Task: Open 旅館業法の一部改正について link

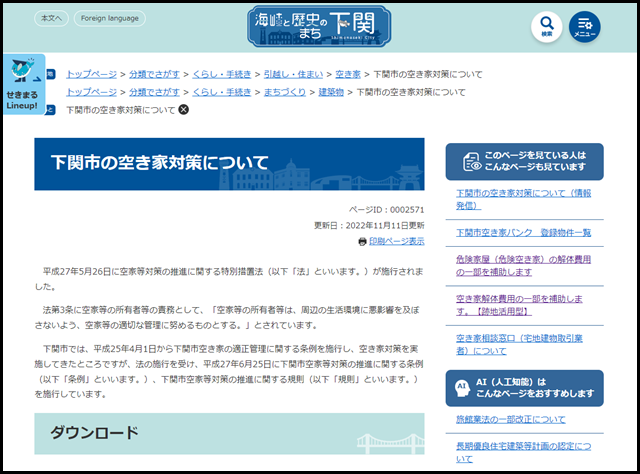Action: pos(511,419)
